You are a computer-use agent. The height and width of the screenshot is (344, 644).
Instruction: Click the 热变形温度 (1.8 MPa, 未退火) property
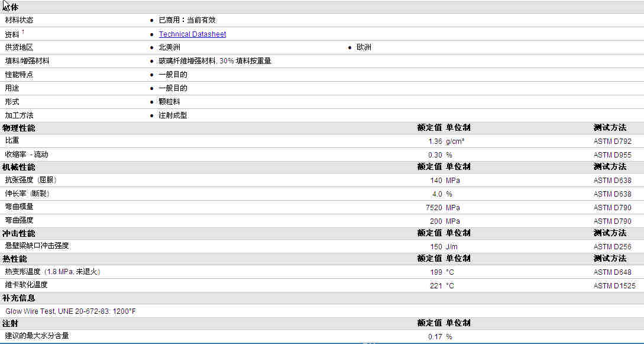tap(53, 272)
